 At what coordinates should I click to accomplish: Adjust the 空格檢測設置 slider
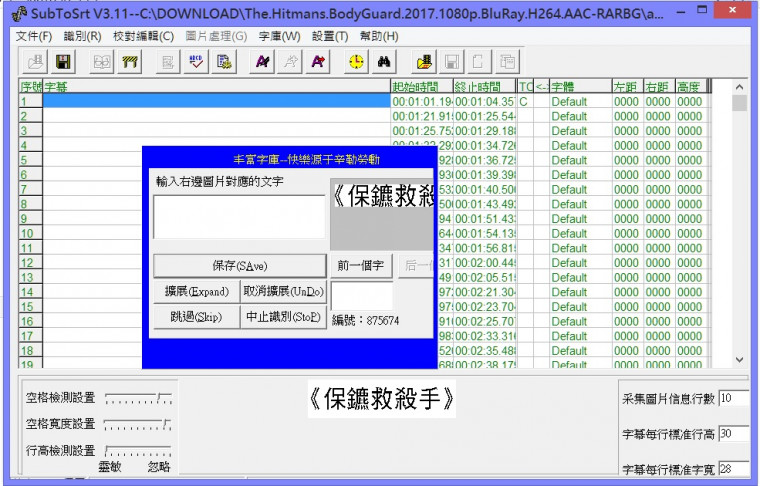[138, 398]
